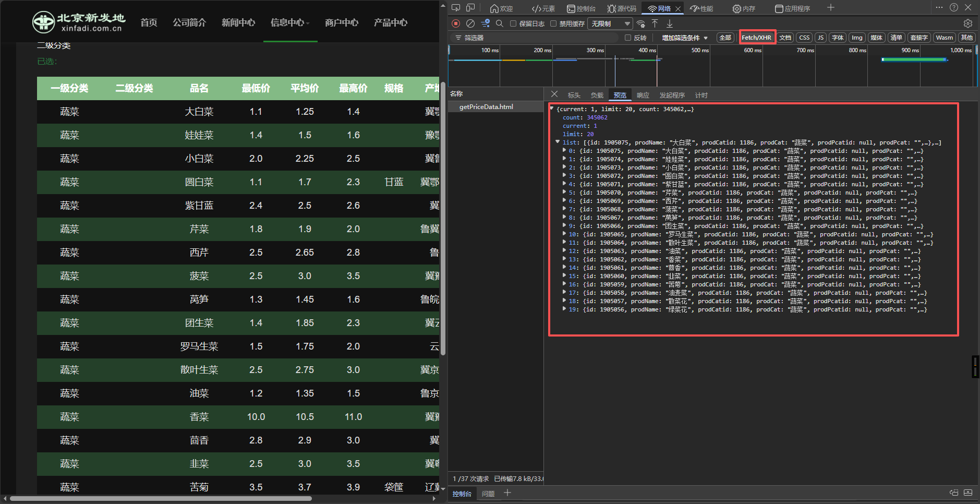Viewport: 980px width, 504px height.
Task: Select getPriceData.html request
Action: pos(486,107)
